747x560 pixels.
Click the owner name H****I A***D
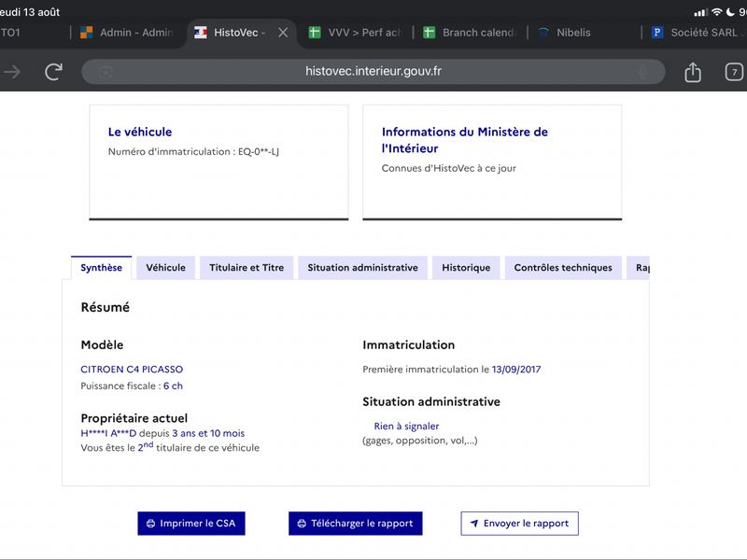click(108, 433)
